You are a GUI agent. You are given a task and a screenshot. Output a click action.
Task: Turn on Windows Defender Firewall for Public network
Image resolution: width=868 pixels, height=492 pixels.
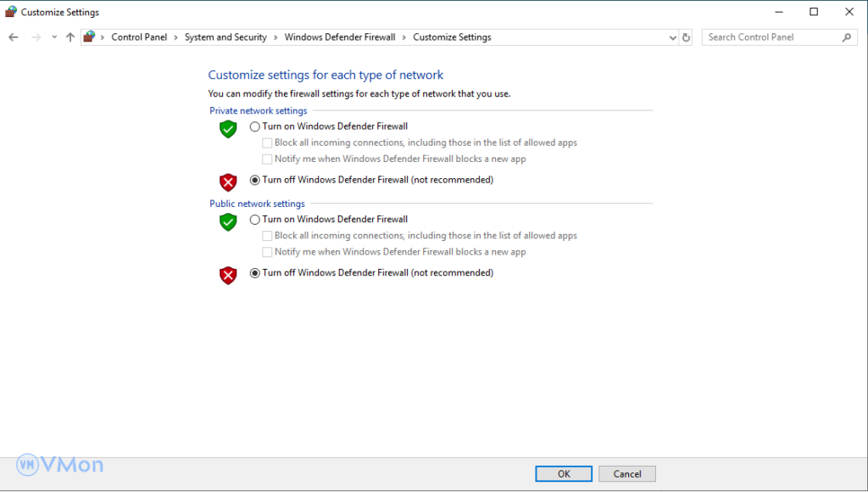pyautogui.click(x=255, y=220)
